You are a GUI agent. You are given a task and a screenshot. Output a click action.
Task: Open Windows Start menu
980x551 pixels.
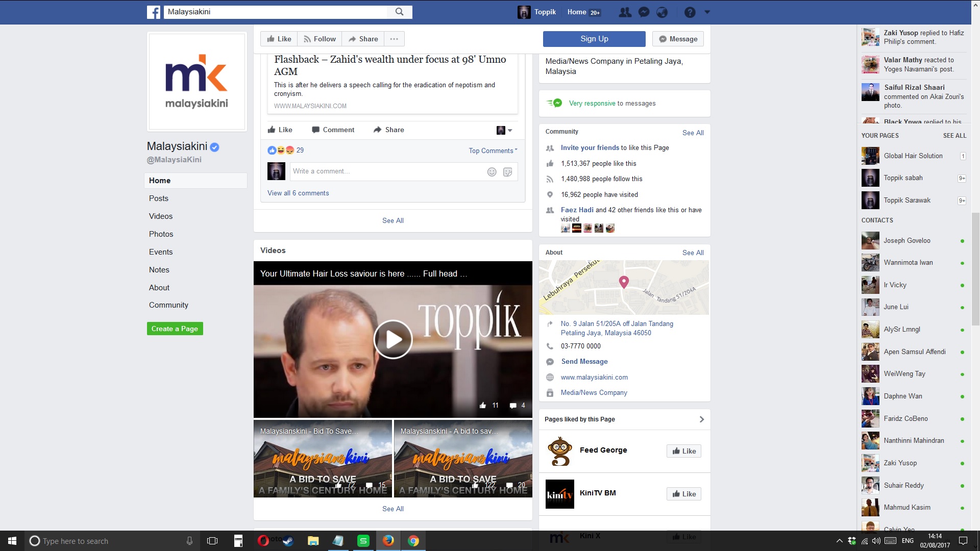point(12,541)
